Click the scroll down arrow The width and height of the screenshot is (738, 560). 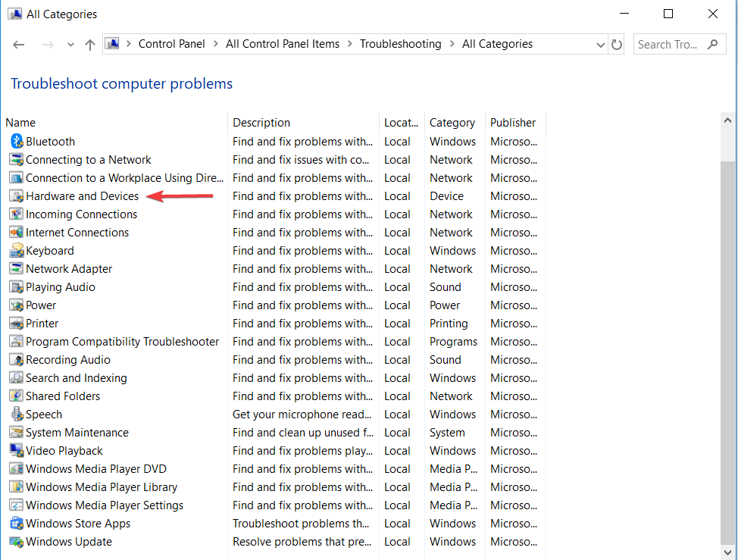click(727, 552)
